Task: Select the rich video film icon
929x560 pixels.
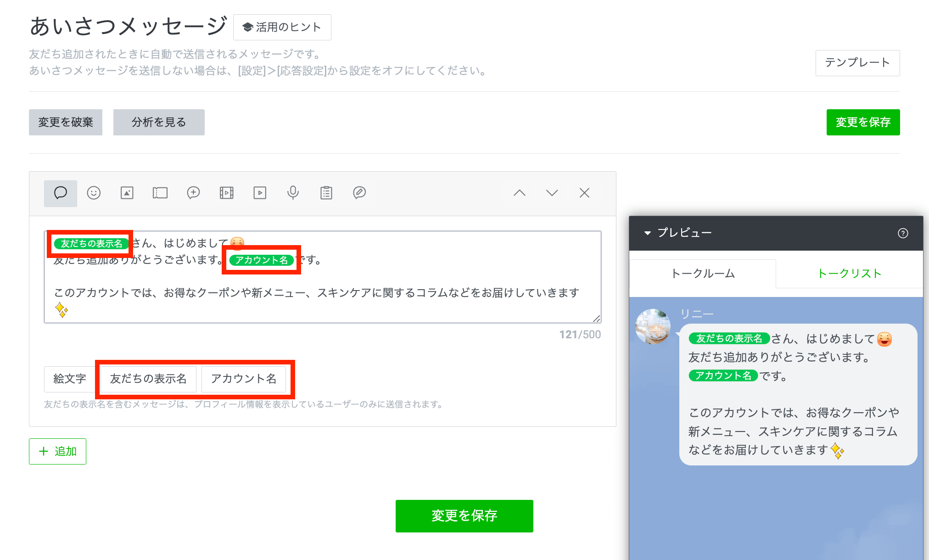Action: click(227, 193)
